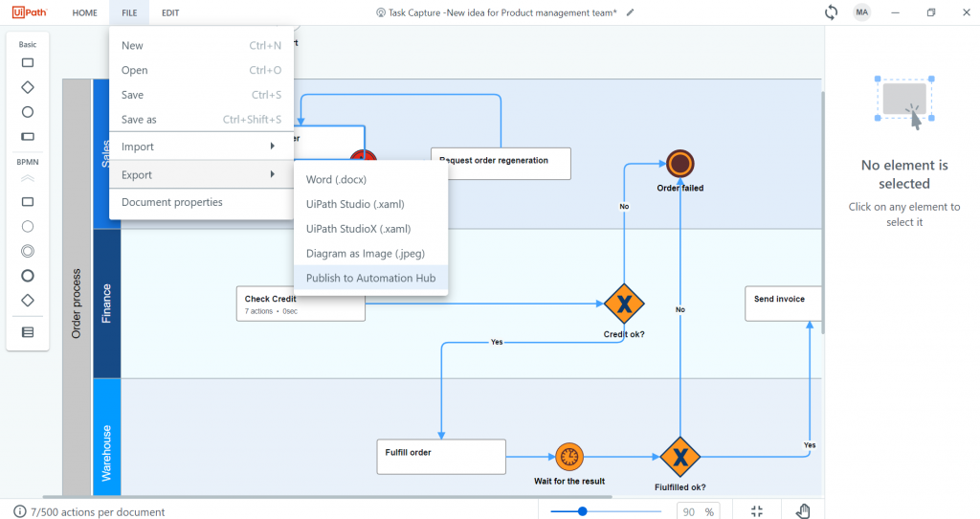Select the BPMN intermediate event double circle

click(x=28, y=252)
